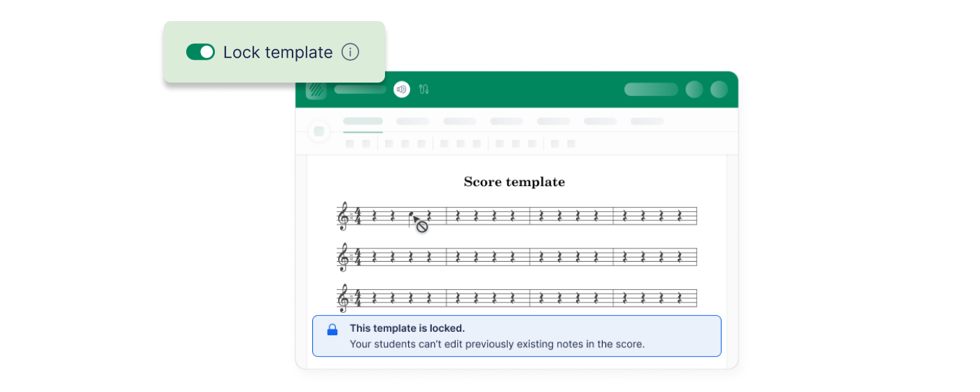Click the instrument cable icon in header
Screen dimensions: 980x392
tap(423, 90)
